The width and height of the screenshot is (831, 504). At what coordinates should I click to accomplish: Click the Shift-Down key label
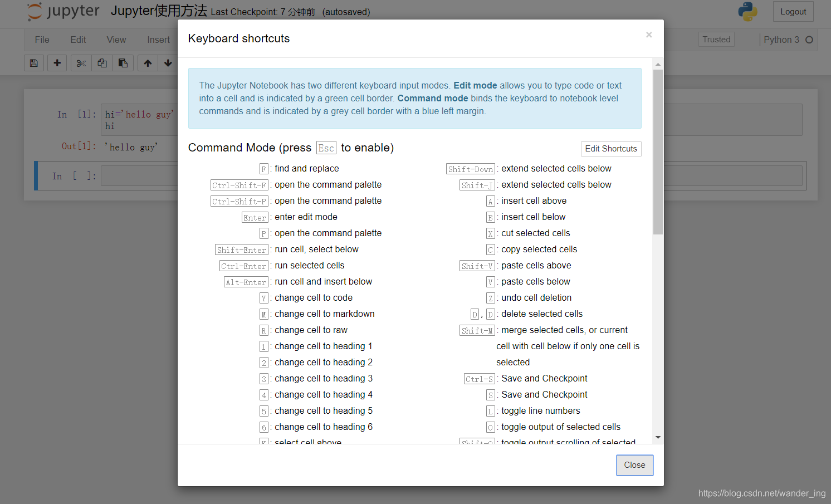coord(471,169)
